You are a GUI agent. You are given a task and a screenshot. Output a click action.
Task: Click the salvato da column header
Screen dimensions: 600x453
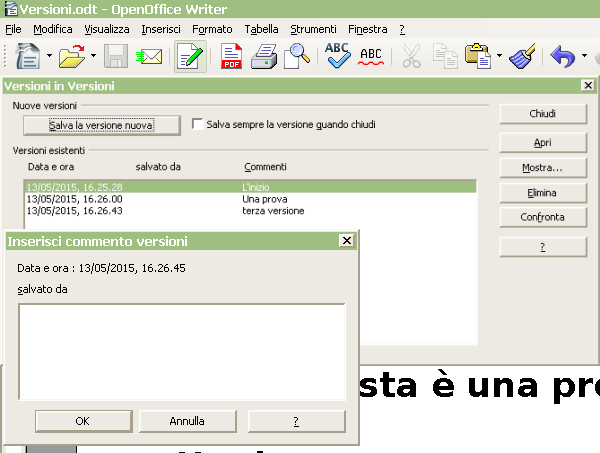tap(158, 167)
